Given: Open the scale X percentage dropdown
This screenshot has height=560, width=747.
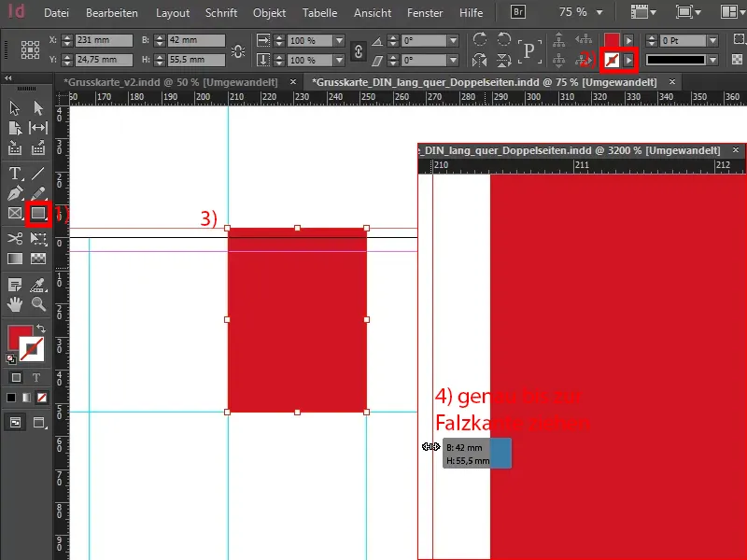Looking at the screenshot, I should pos(339,40).
